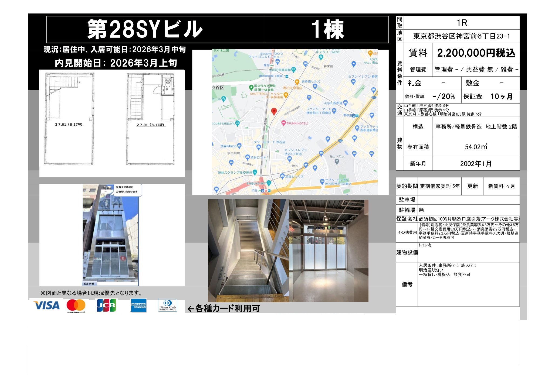
Task: Click the 第28SYビル title heading
Action: pyautogui.click(x=145, y=29)
